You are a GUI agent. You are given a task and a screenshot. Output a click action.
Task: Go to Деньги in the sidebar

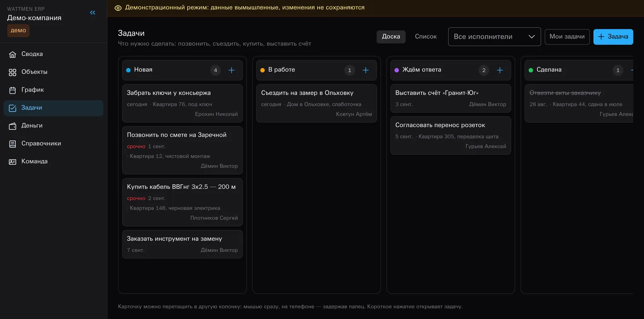[x=54, y=126]
